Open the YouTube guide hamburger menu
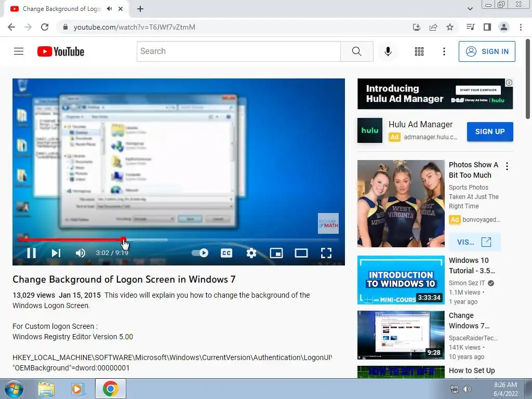Viewport: 532px width, 399px height. tap(19, 51)
